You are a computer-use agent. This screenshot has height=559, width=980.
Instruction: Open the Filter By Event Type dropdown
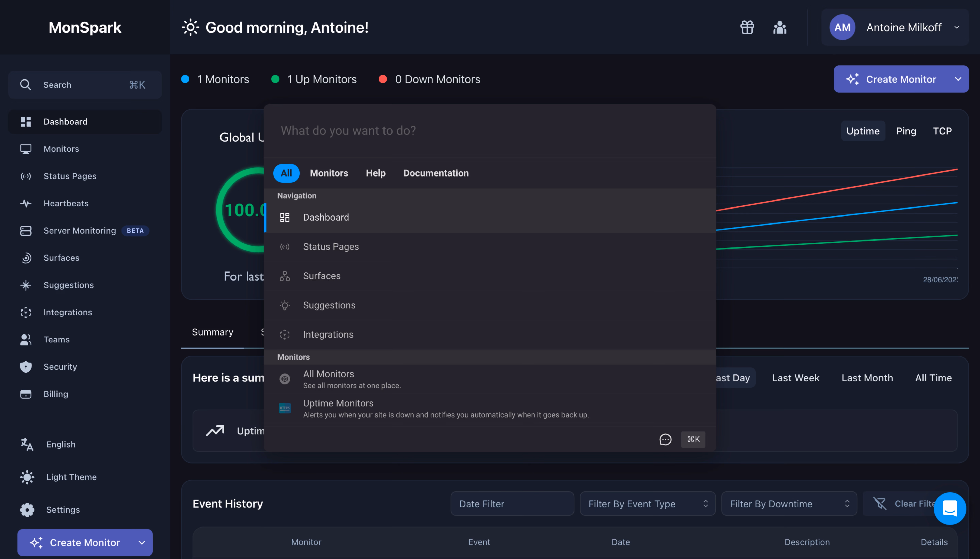pos(647,504)
